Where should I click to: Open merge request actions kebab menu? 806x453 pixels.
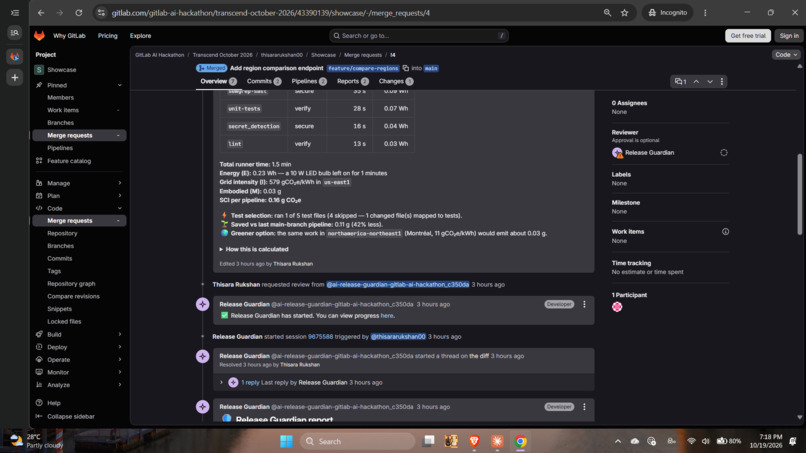point(722,81)
